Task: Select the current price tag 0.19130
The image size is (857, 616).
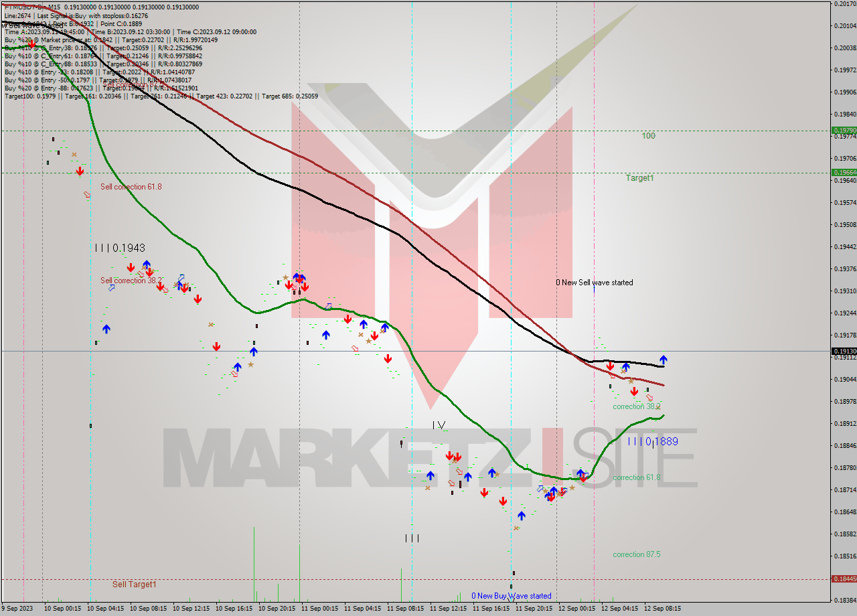Action: click(844, 351)
